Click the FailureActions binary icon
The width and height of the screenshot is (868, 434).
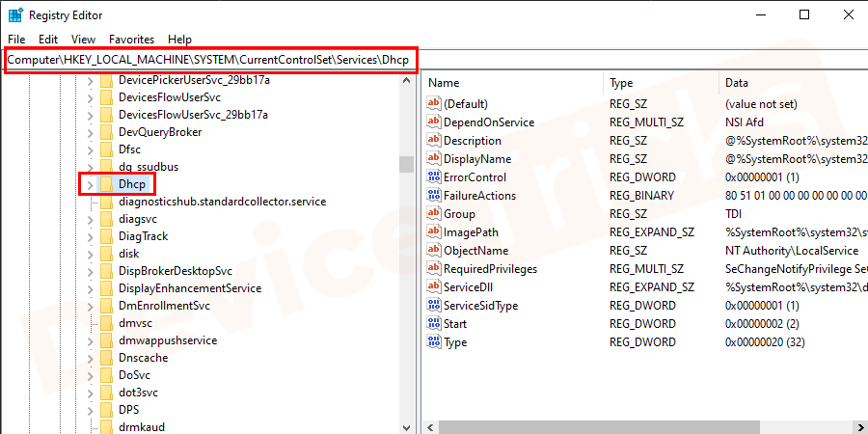433,196
